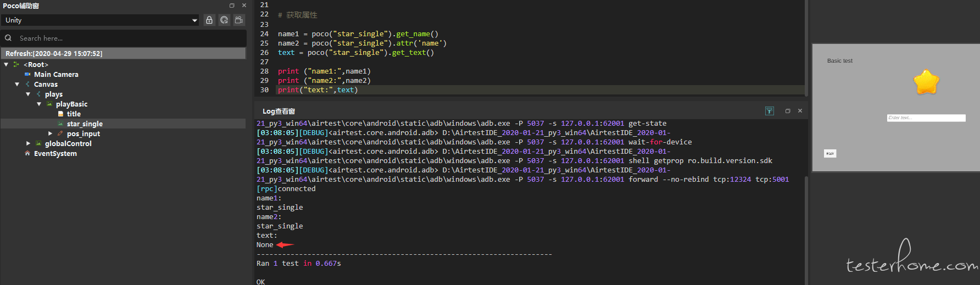
Task: Collapse the <Root> tree node
Action: 6,64
